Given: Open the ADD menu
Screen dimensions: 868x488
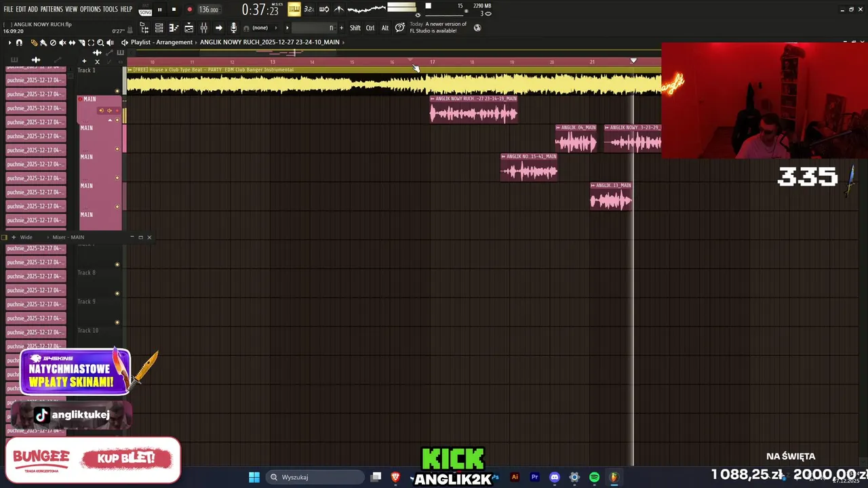Looking at the screenshot, I should [33, 9].
